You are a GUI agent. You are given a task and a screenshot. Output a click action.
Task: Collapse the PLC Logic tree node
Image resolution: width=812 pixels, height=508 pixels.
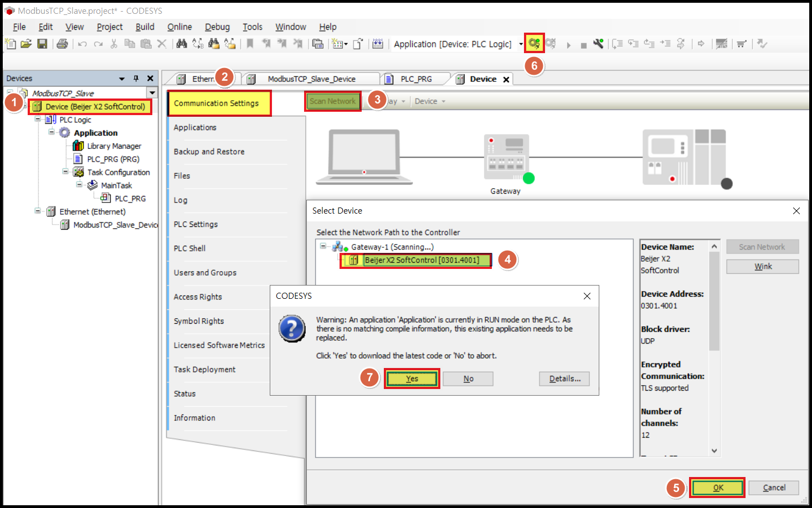(38, 119)
